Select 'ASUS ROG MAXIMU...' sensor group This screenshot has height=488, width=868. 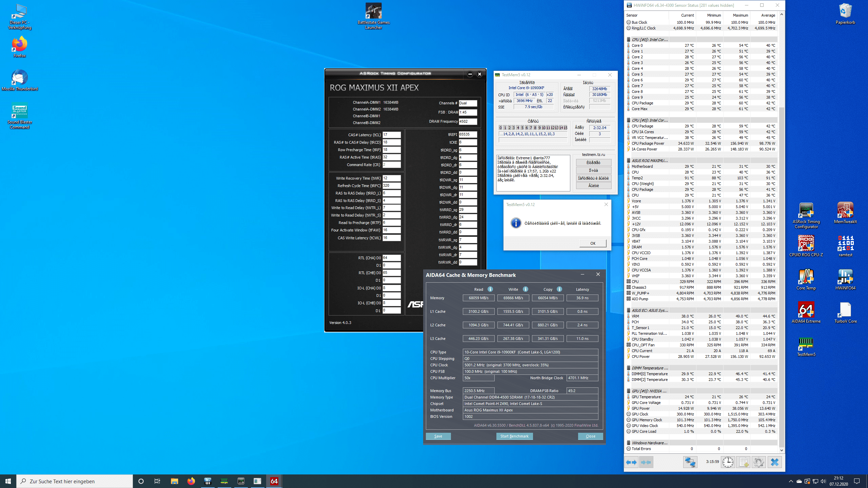coord(650,161)
